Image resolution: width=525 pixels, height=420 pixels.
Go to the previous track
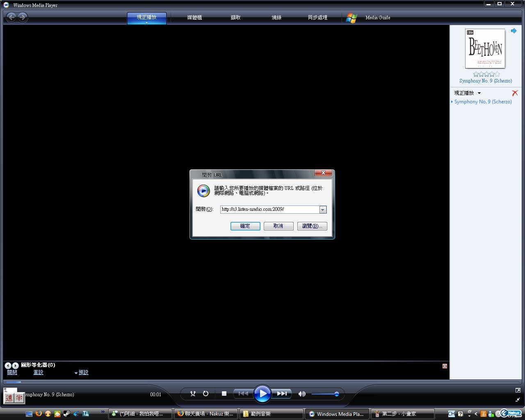point(243,394)
